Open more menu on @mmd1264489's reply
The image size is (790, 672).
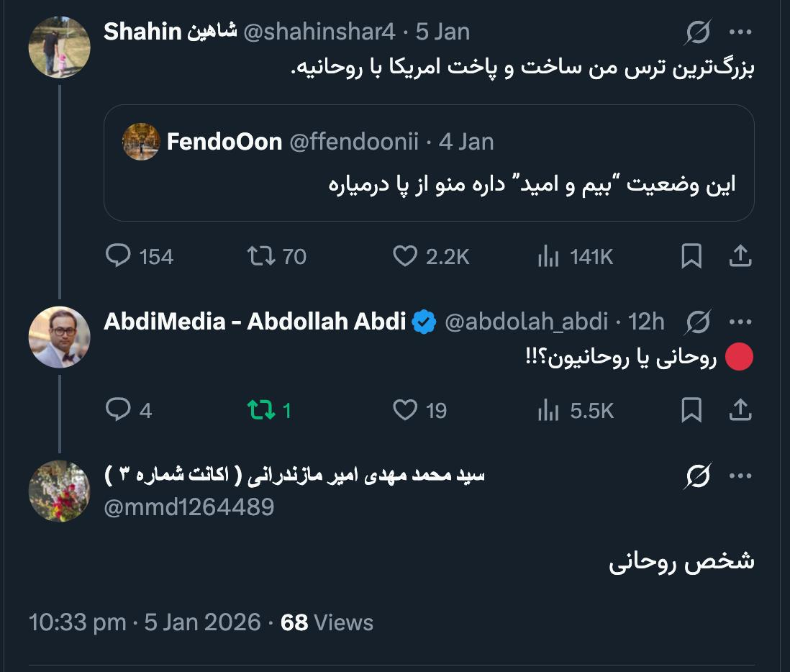[x=740, y=476]
